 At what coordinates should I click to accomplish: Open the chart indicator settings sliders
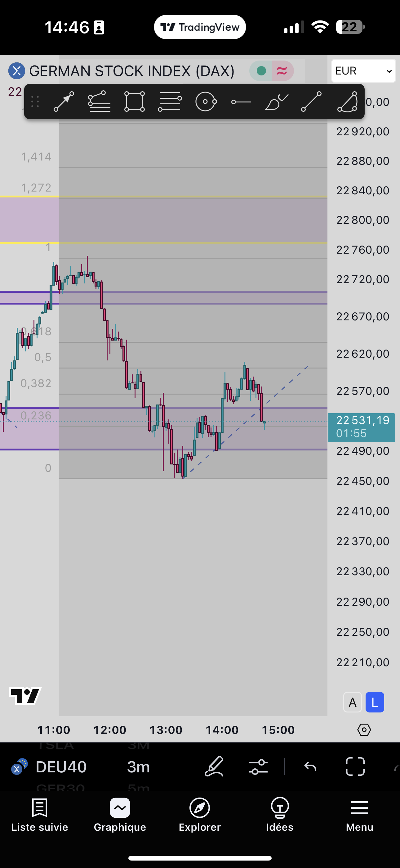[x=258, y=766]
